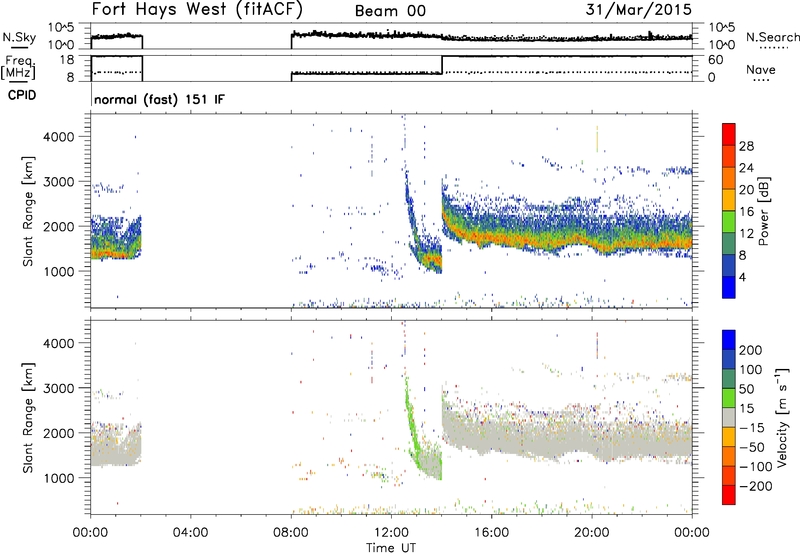Click the 'Beam 00' label

tap(390, 11)
